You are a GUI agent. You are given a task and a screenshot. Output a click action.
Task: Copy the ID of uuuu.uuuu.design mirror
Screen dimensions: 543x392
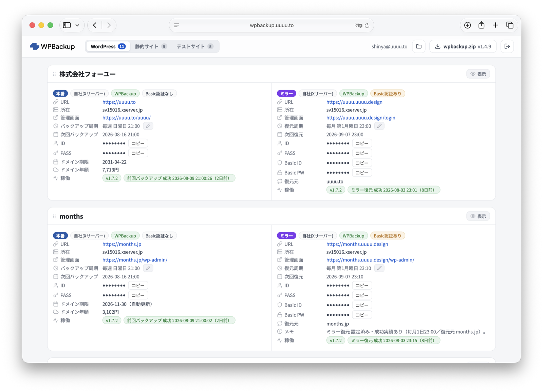pos(362,143)
